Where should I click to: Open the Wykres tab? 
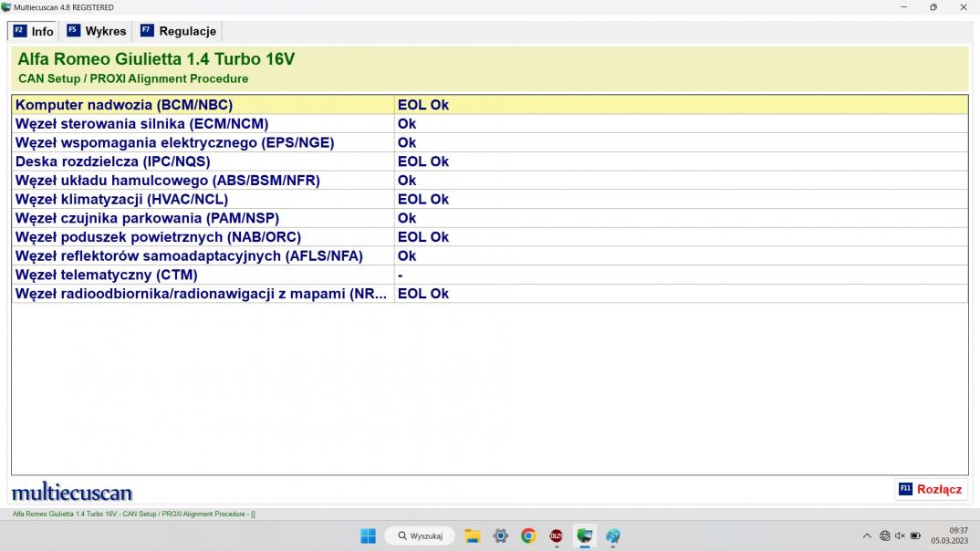[97, 31]
